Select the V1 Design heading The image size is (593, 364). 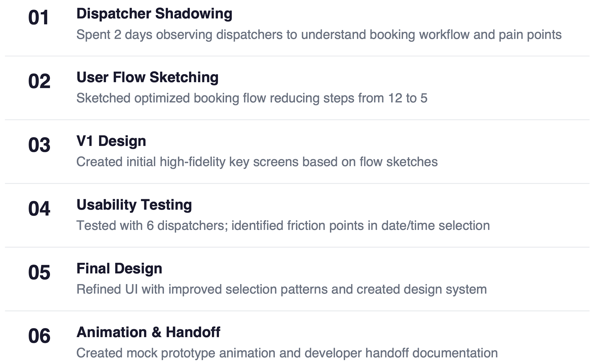pos(111,141)
